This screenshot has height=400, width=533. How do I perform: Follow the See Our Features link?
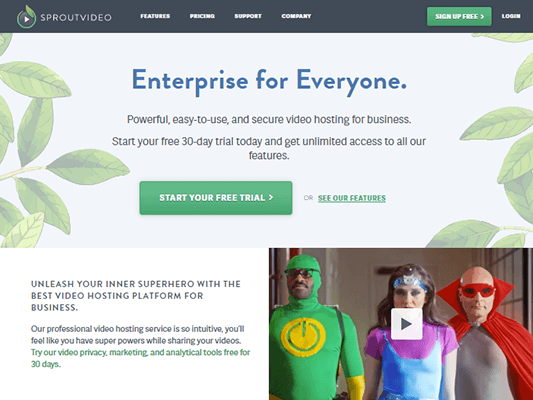352,198
